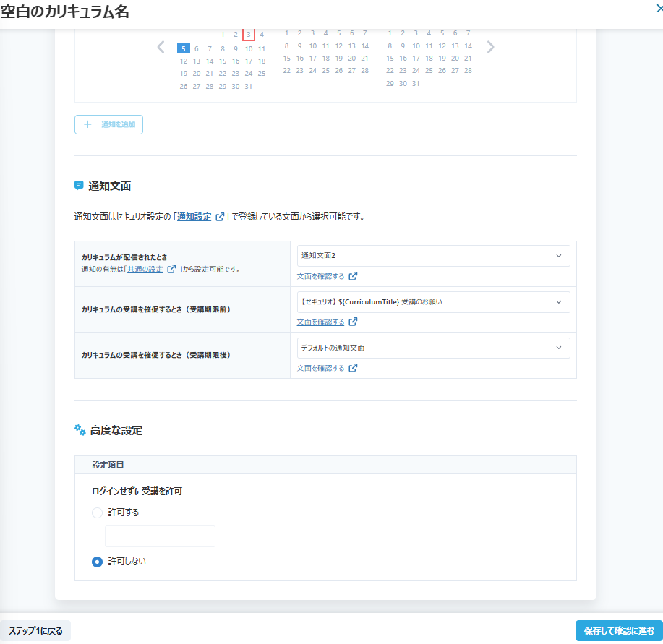The height and width of the screenshot is (644, 663).
Task: Click ステップ1に戻る button
Action: pos(35,630)
